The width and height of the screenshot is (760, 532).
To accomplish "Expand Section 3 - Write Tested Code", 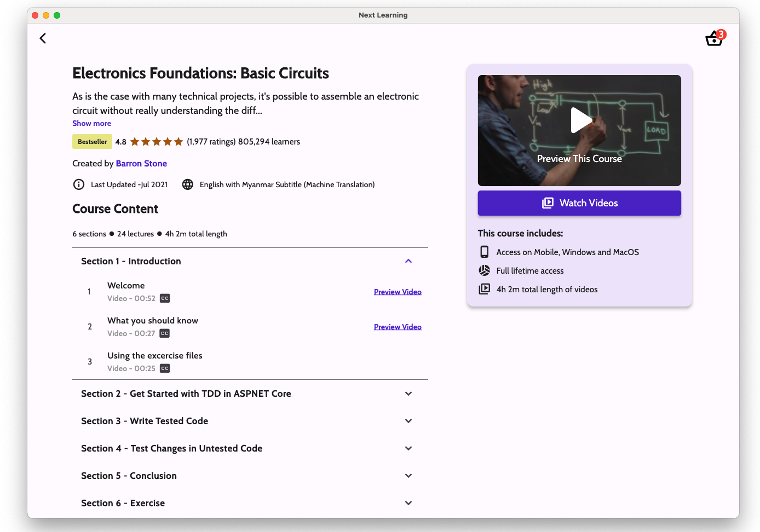I will pyautogui.click(x=408, y=421).
